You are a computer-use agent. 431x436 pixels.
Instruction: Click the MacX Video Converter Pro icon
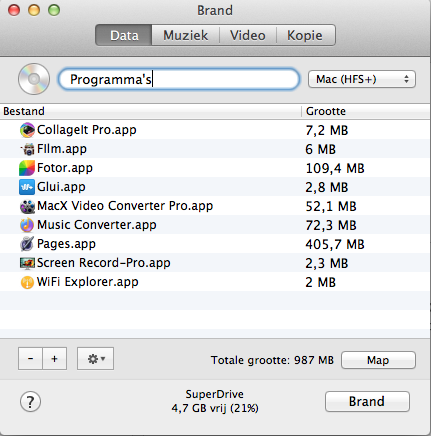pyautogui.click(x=27, y=206)
